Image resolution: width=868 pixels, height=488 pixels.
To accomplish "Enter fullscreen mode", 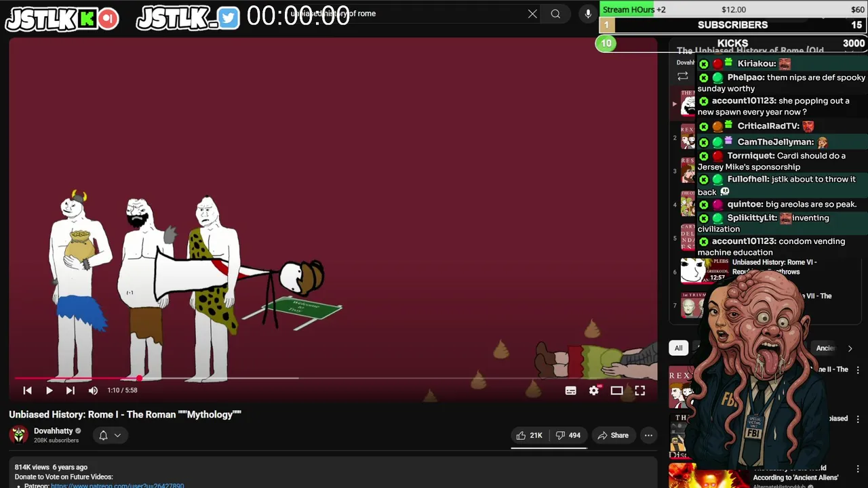I will click(639, 390).
